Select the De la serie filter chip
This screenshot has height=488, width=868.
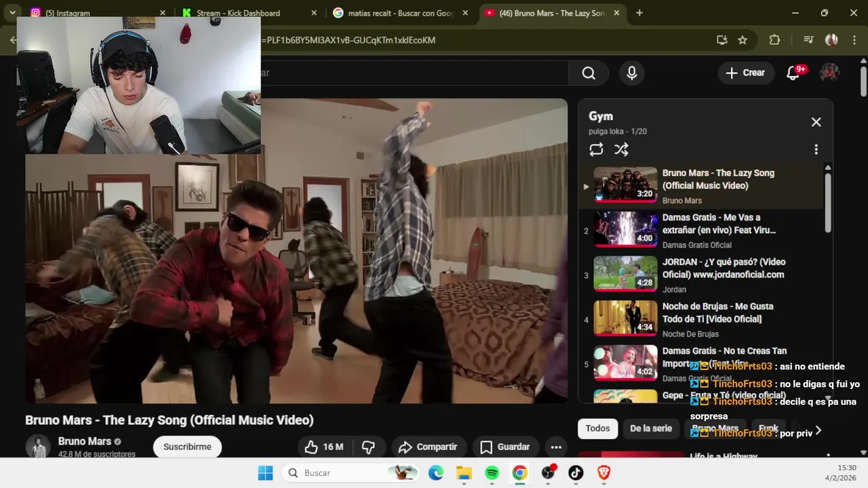651,428
